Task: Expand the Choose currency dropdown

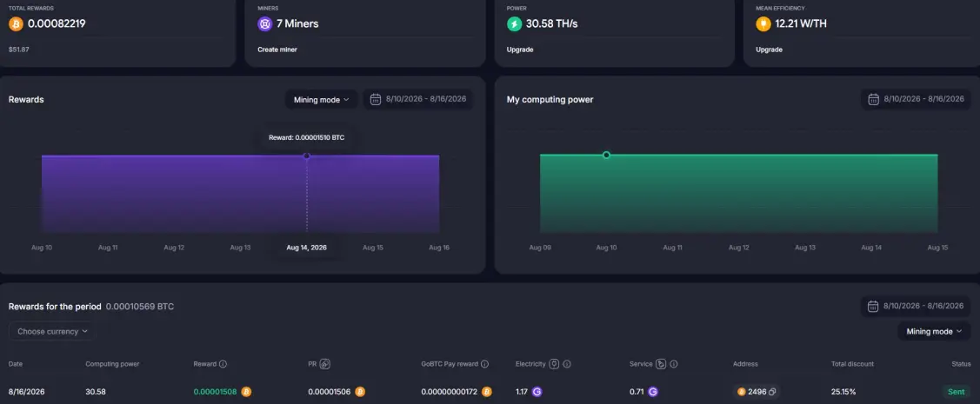Action: pyautogui.click(x=52, y=332)
